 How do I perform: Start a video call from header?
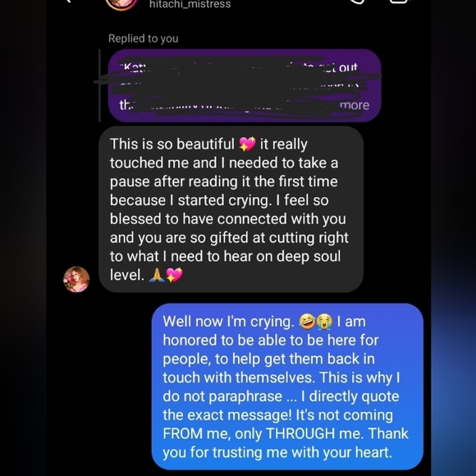pos(398,2)
